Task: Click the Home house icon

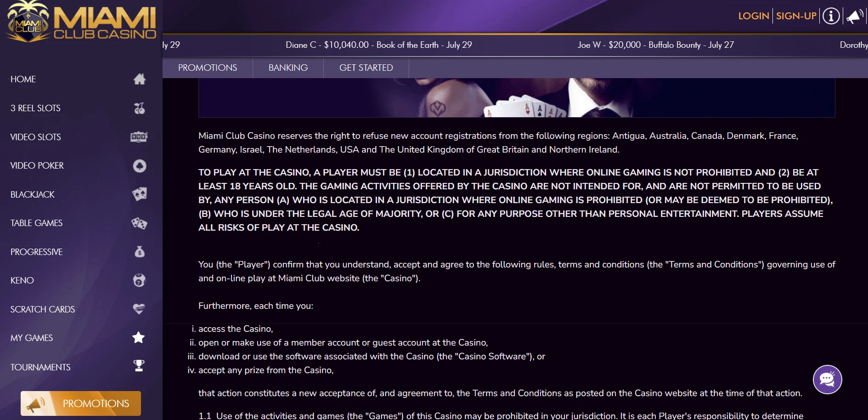Action: pos(140,79)
